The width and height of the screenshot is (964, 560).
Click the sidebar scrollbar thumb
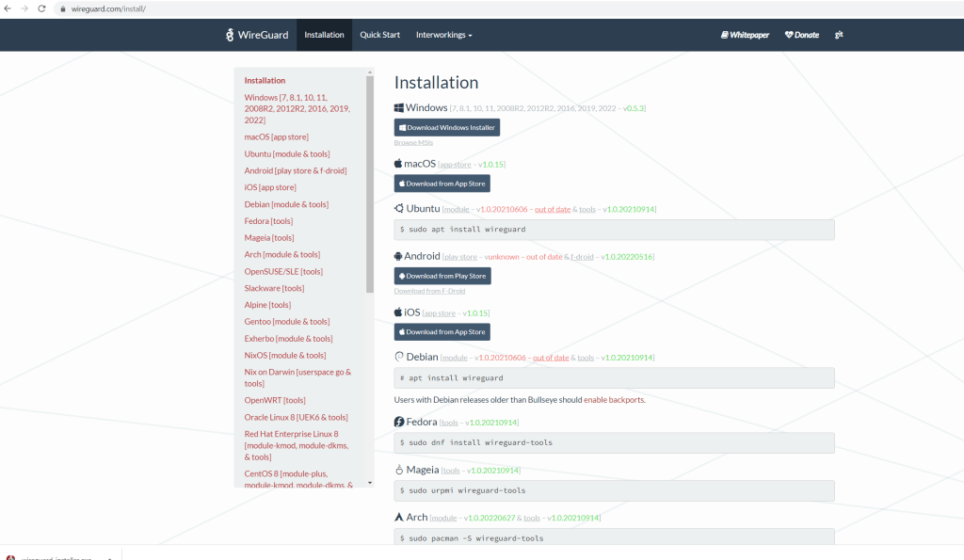tap(369, 184)
